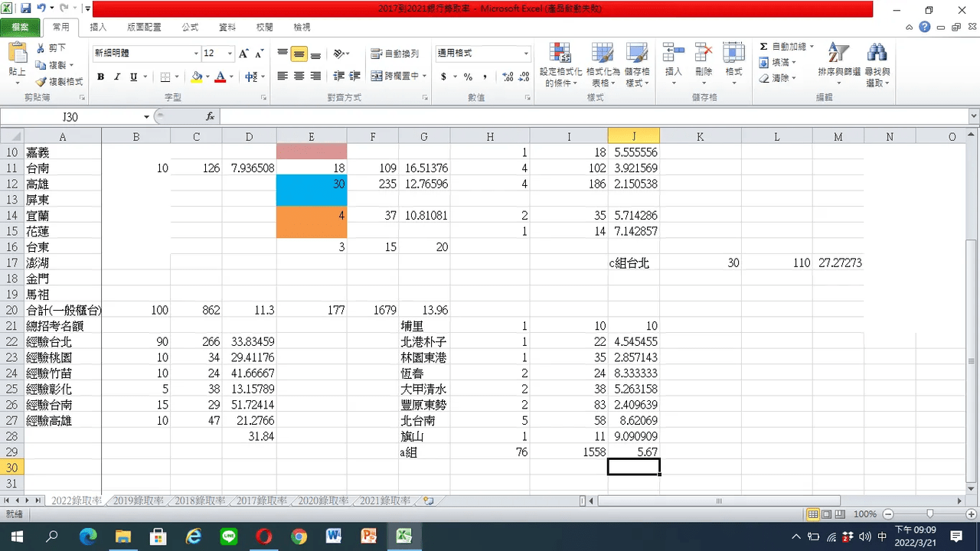Screen dimensions: 980x551
Task: Open Word from the Windows taskbar
Action: click(x=333, y=536)
